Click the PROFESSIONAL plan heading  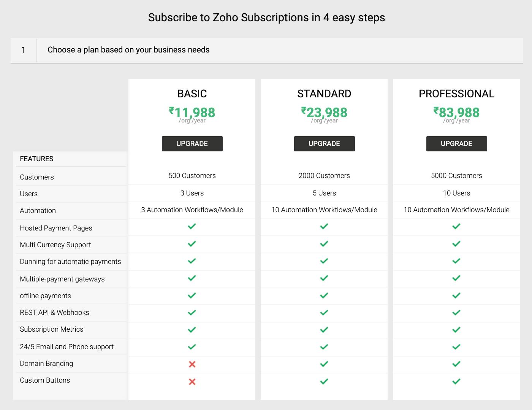click(456, 94)
